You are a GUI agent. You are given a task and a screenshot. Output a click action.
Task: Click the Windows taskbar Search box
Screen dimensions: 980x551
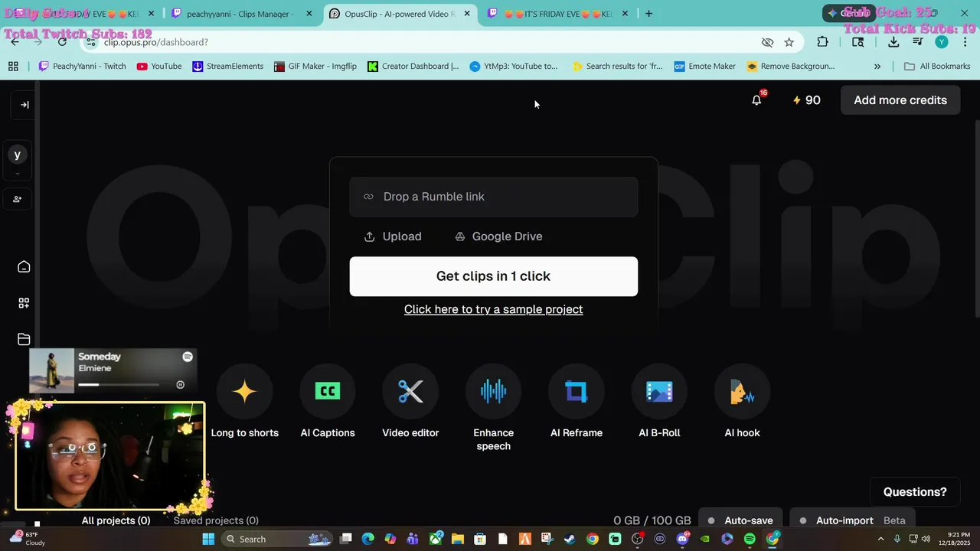point(279,539)
